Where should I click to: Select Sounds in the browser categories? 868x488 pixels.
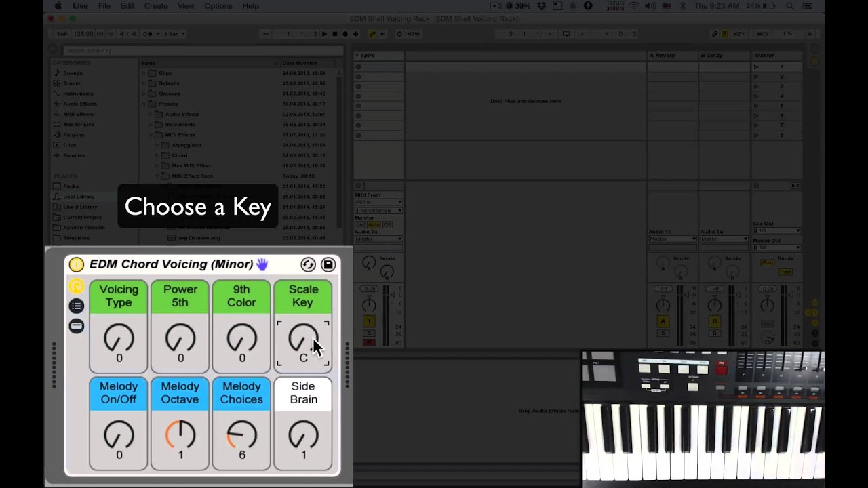[x=73, y=73]
